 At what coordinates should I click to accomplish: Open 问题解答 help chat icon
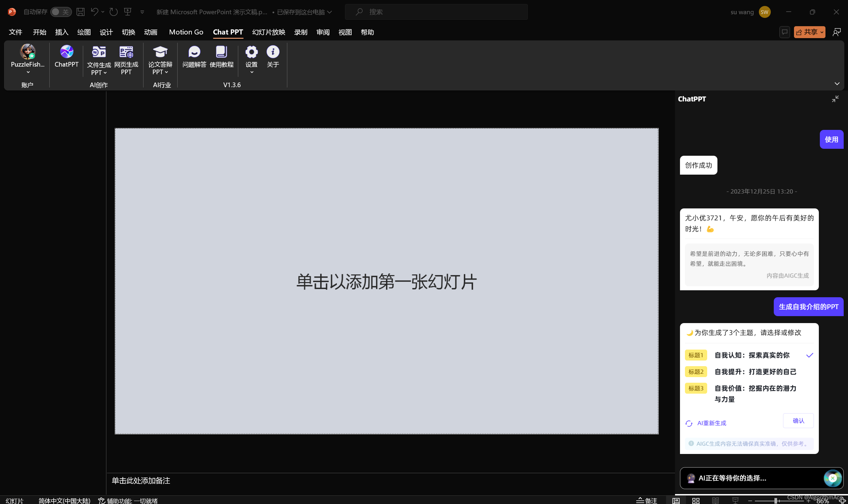point(194,52)
